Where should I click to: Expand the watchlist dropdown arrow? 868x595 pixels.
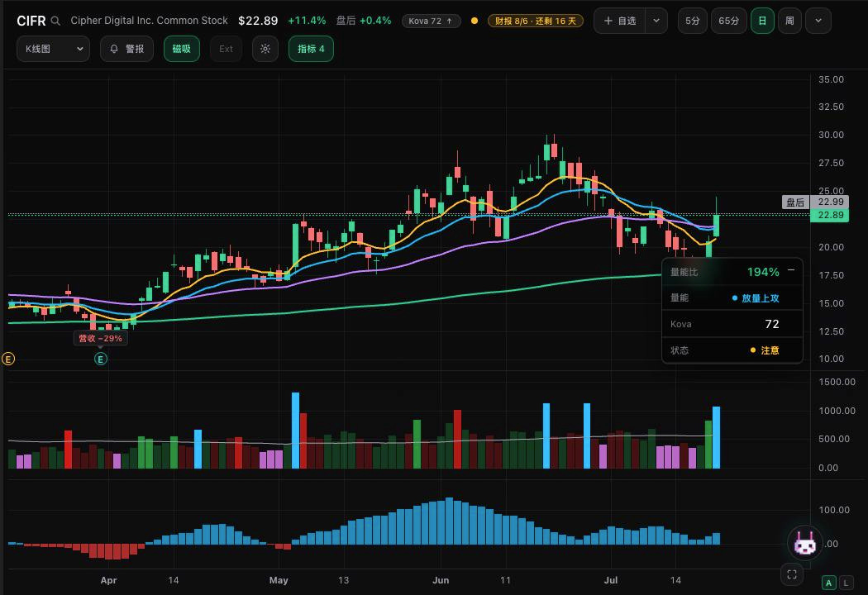coord(656,21)
